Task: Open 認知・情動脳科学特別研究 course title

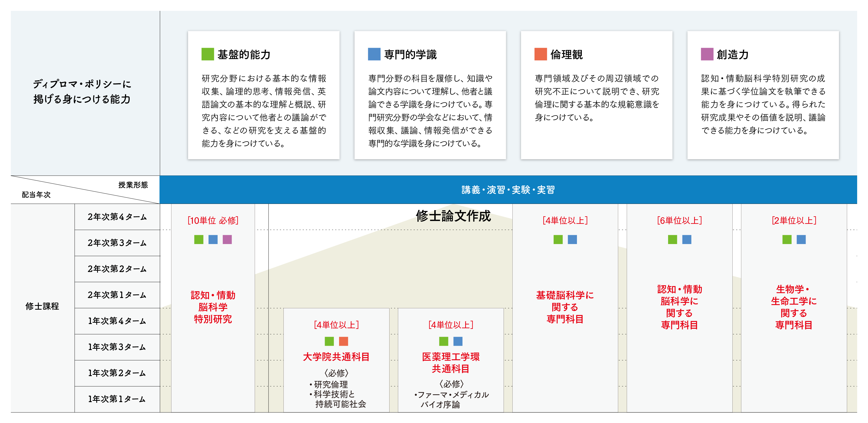Action: point(213,307)
